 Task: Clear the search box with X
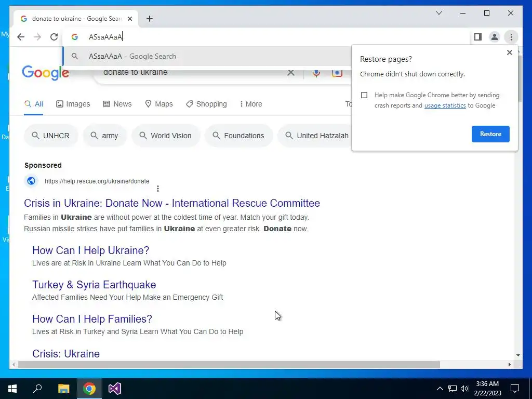(291, 72)
